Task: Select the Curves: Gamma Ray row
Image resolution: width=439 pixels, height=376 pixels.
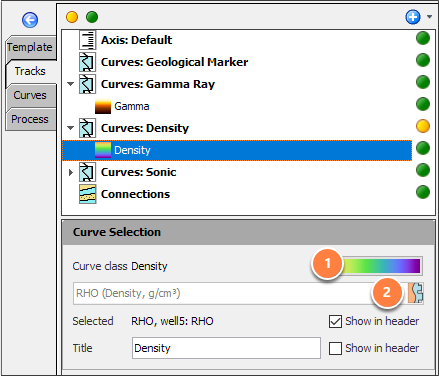Action: tap(237, 84)
